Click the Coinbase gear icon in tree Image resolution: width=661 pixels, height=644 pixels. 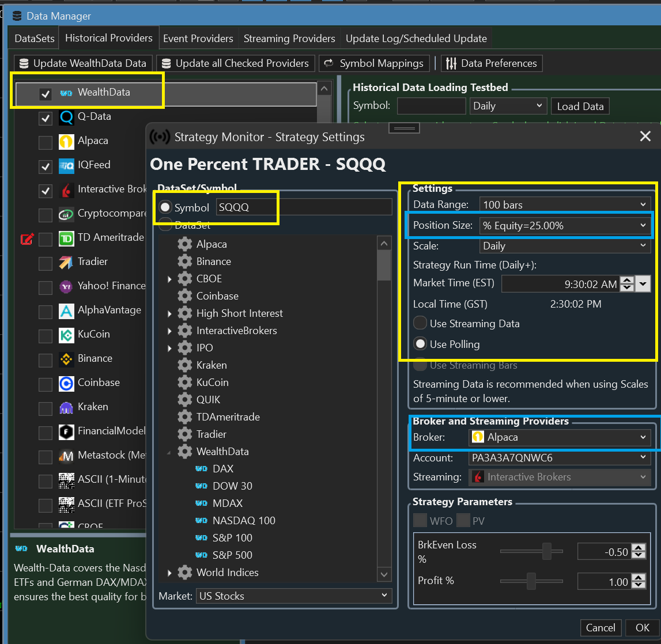point(185,296)
